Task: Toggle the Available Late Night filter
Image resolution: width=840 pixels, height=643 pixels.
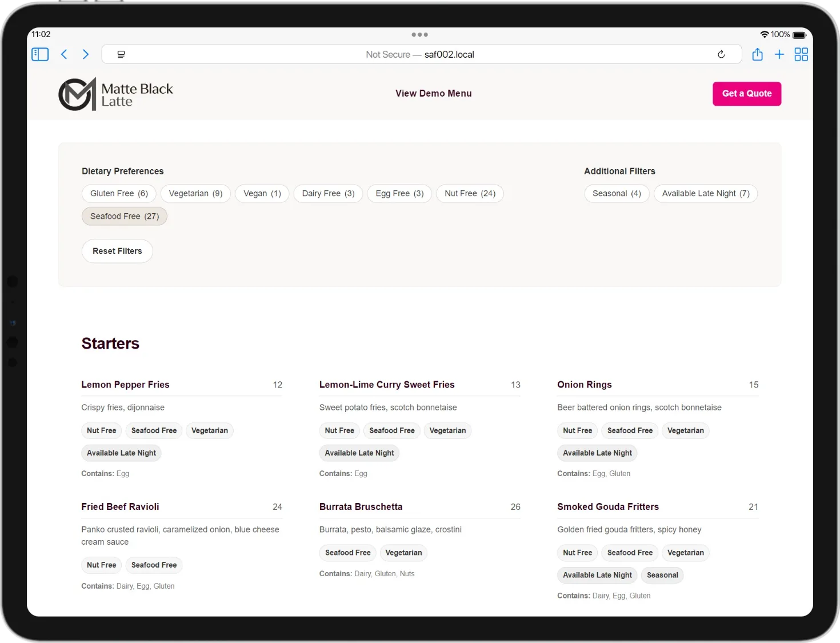Action: pyautogui.click(x=705, y=194)
